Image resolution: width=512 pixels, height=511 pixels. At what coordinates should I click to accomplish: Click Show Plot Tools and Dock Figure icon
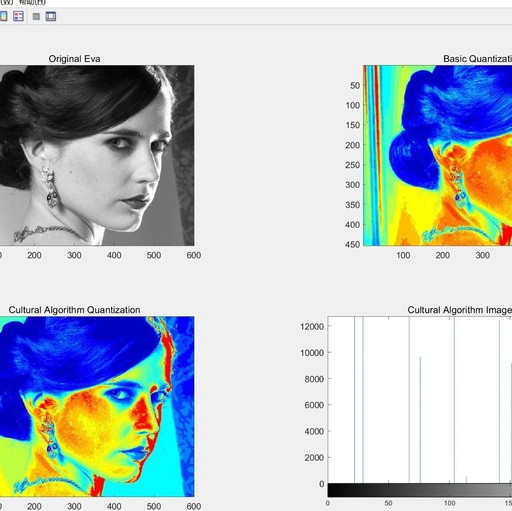click(51, 16)
